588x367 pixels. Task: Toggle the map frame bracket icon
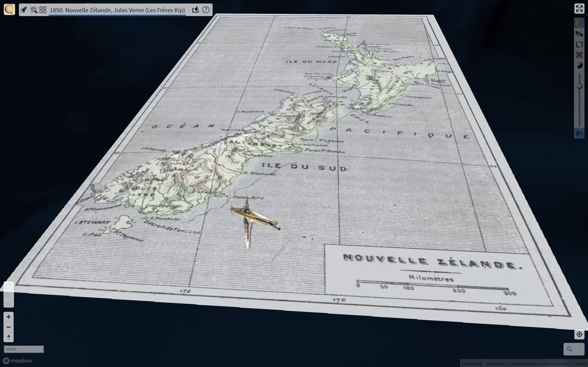(x=579, y=44)
